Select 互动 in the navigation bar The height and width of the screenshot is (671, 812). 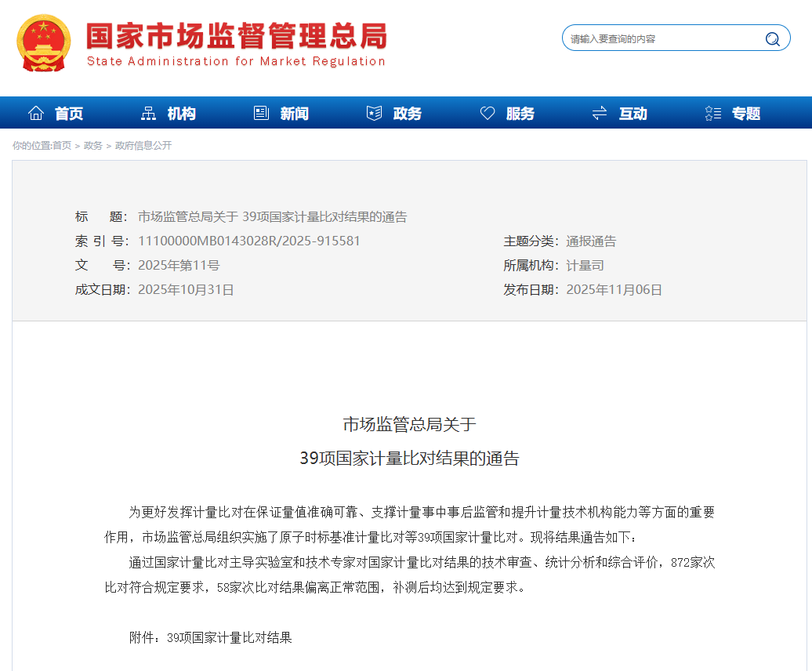[x=633, y=114]
